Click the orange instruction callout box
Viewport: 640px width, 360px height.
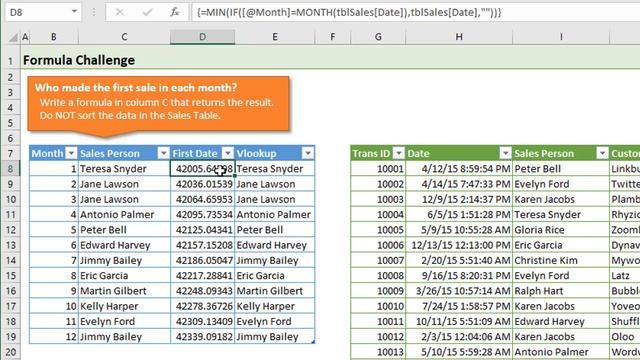pyautogui.click(x=158, y=104)
